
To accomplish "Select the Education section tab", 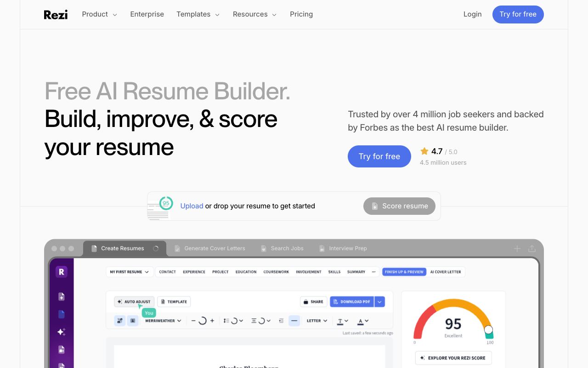I will click(x=246, y=272).
